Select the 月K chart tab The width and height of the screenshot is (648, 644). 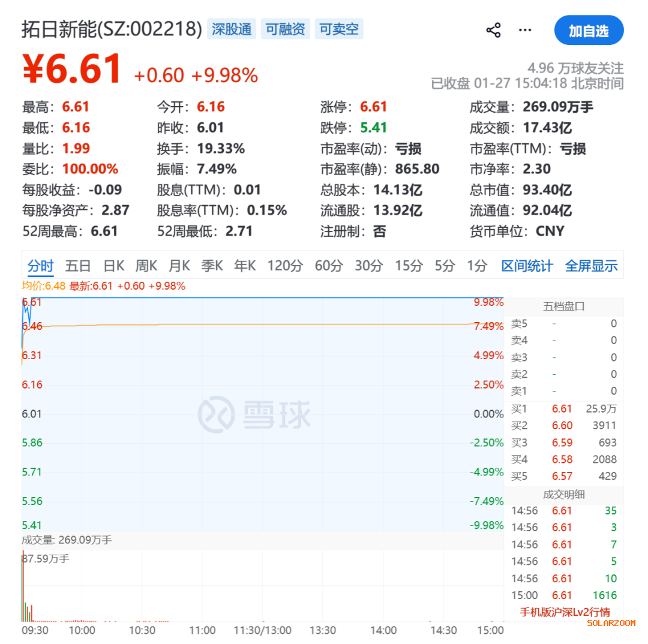coord(179,266)
